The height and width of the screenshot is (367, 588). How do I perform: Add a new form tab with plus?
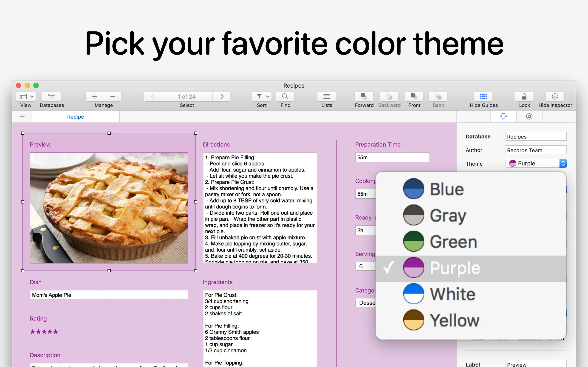[22, 117]
